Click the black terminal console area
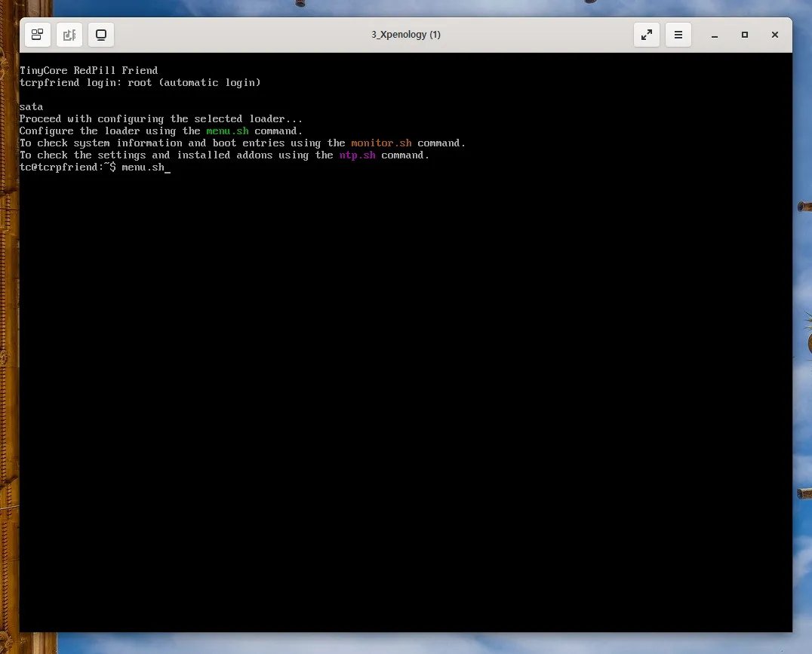812x654 pixels. coord(406,377)
